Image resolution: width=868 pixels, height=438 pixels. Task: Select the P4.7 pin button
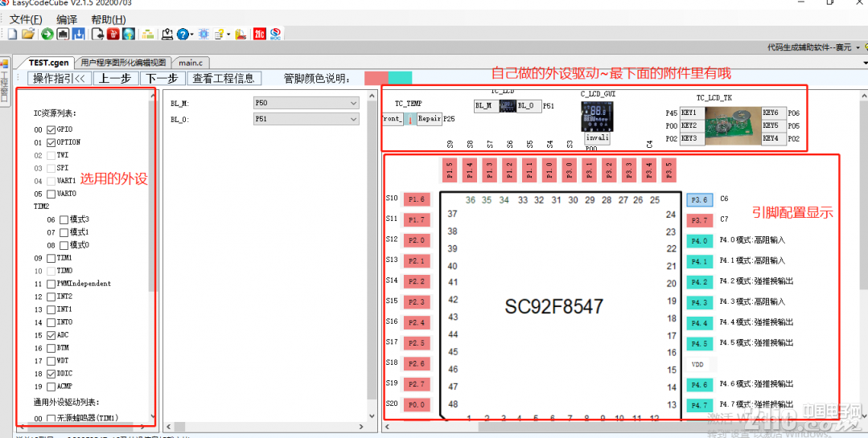click(x=700, y=405)
